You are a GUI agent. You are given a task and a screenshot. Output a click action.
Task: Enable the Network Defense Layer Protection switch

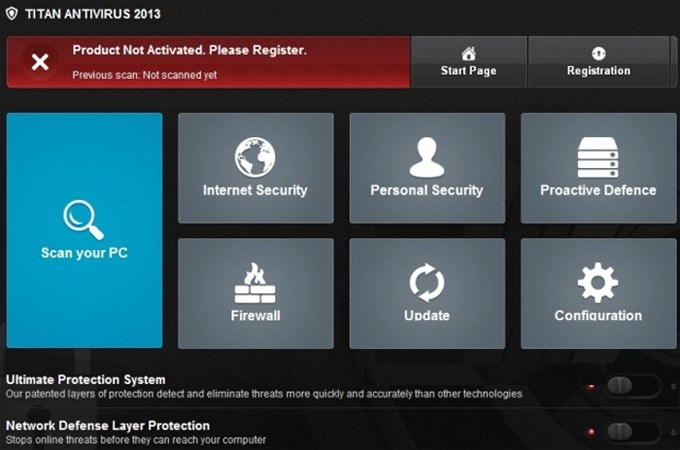(x=632, y=431)
